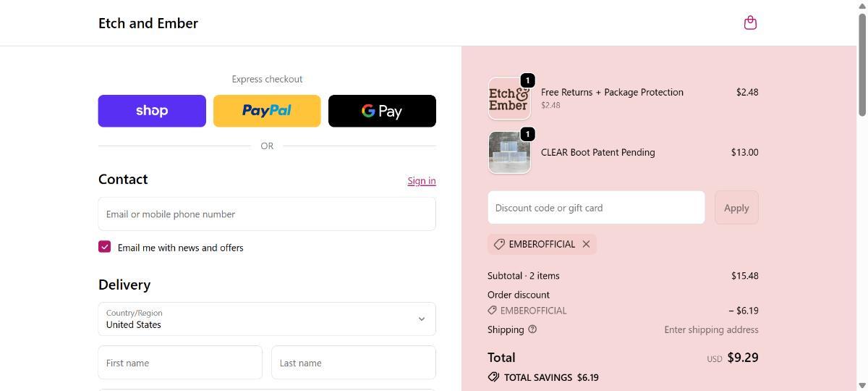Pay with Shop express checkout
Screen dimensions: 868x391
click(x=152, y=111)
